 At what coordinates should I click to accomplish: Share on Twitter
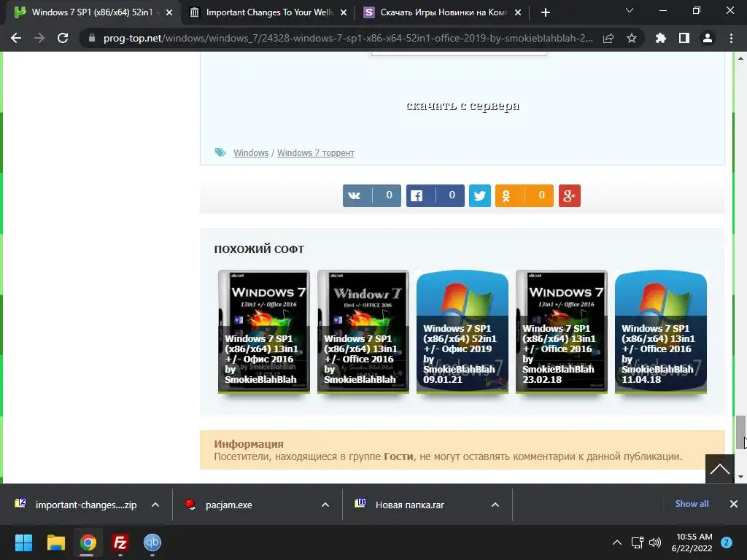(480, 195)
